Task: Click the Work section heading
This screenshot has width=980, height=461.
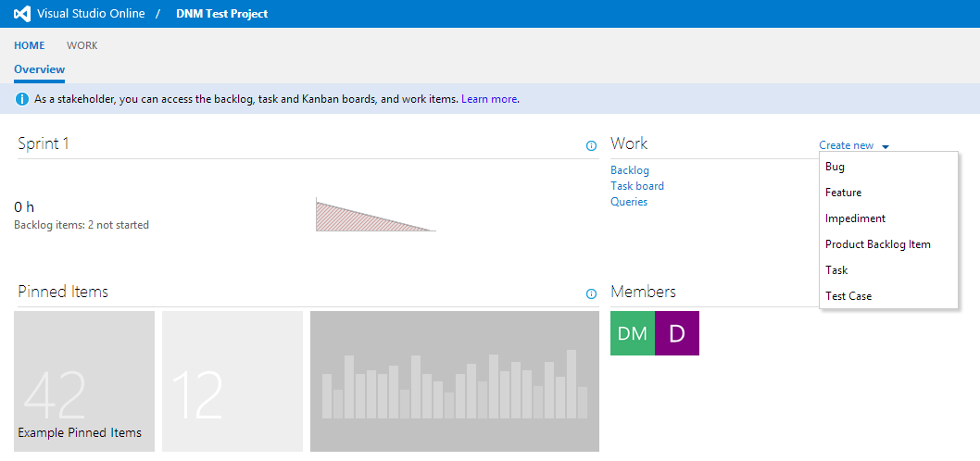Action: click(629, 143)
